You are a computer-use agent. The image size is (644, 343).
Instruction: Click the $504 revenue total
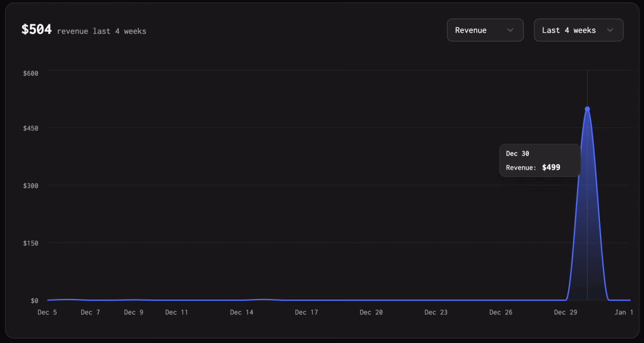(x=36, y=30)
